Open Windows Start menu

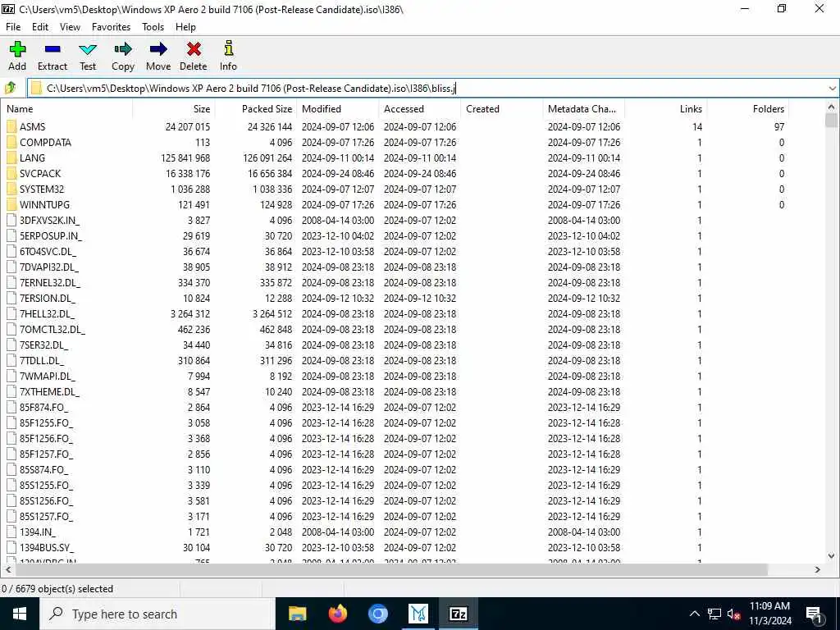[x=20, y=614]
